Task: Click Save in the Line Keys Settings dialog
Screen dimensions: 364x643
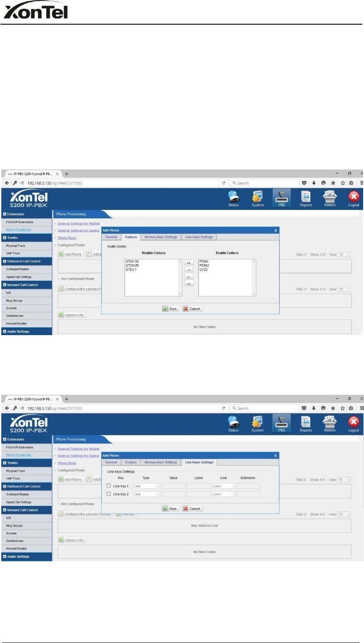Action: point(170,509)
